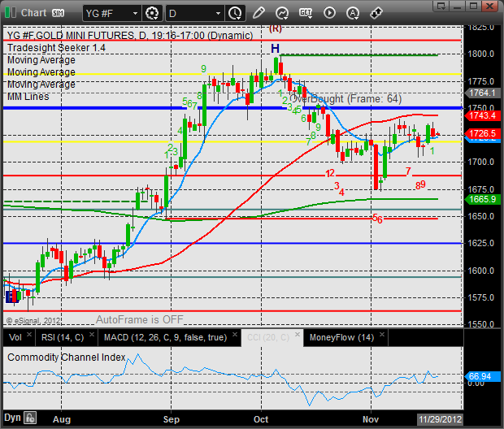Screen dimensions: 504x429
Task: Click the 1800.0 price axis label
Action: [x=481, y=54]
